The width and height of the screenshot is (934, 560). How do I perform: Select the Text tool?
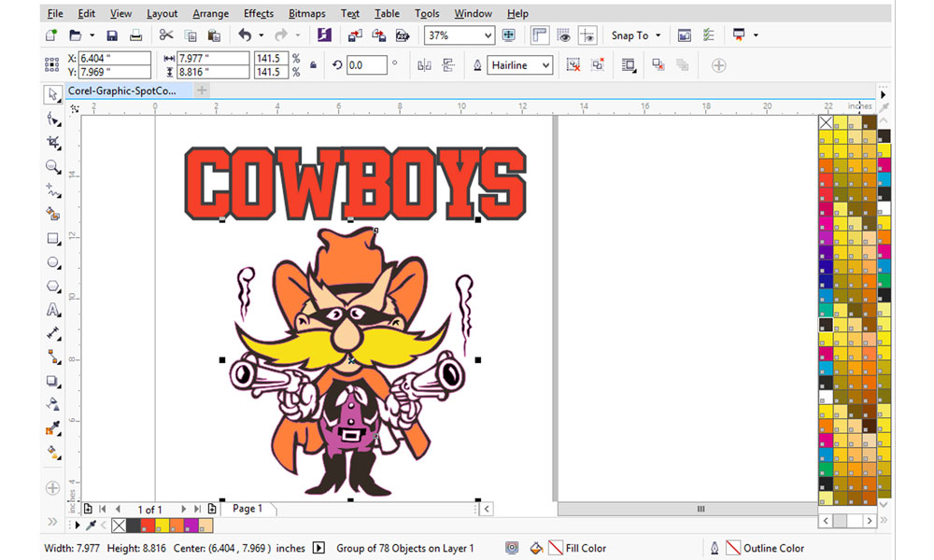(53, 310)
